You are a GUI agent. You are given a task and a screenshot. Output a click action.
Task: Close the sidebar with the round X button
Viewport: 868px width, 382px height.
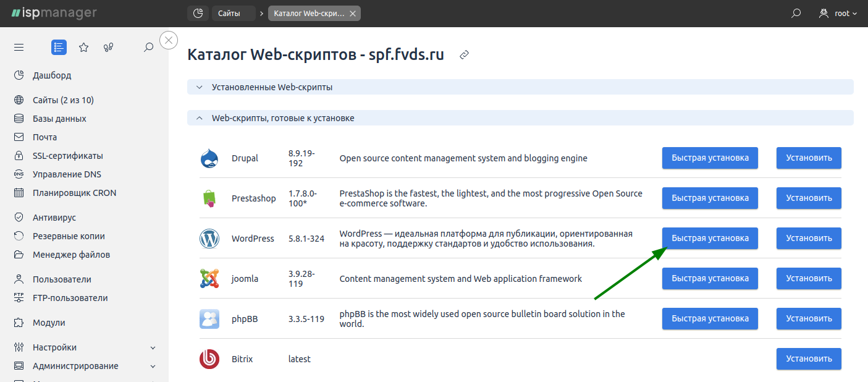169,40
